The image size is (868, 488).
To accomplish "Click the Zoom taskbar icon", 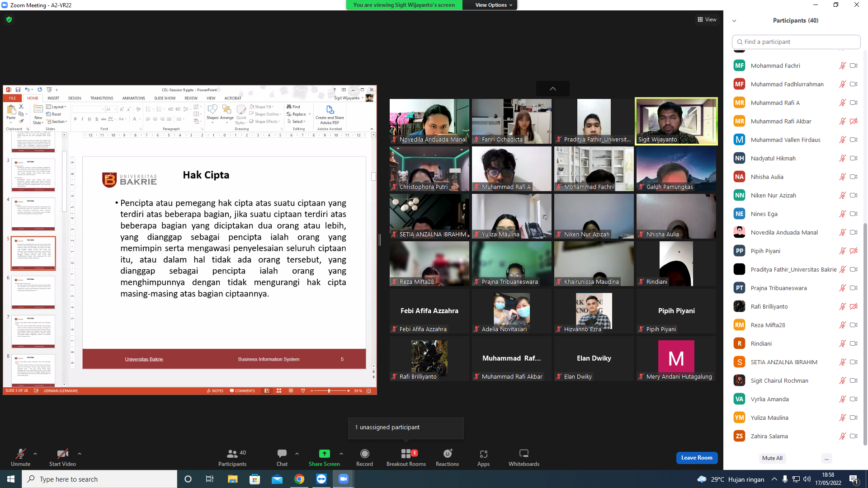I will pyautogui.click(x=344, y=479).
